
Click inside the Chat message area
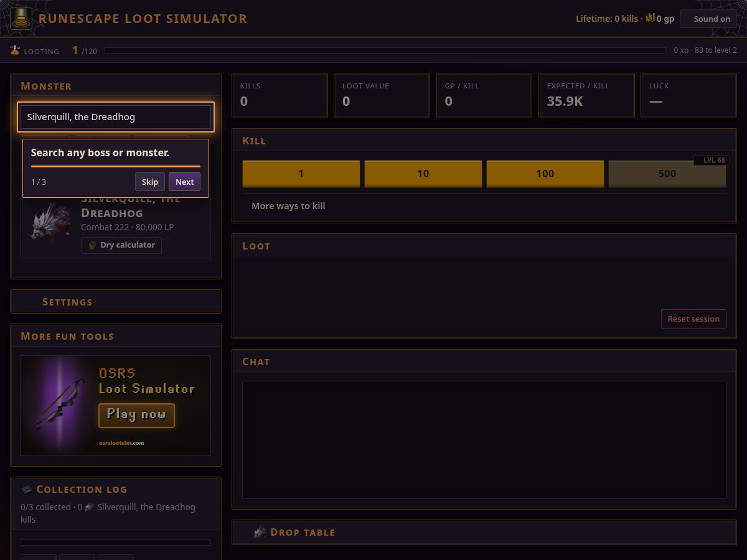(484, 440)
